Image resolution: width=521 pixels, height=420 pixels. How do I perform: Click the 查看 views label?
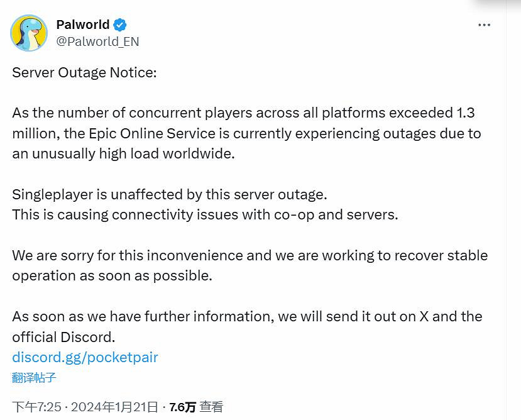(x=211, y=407)
